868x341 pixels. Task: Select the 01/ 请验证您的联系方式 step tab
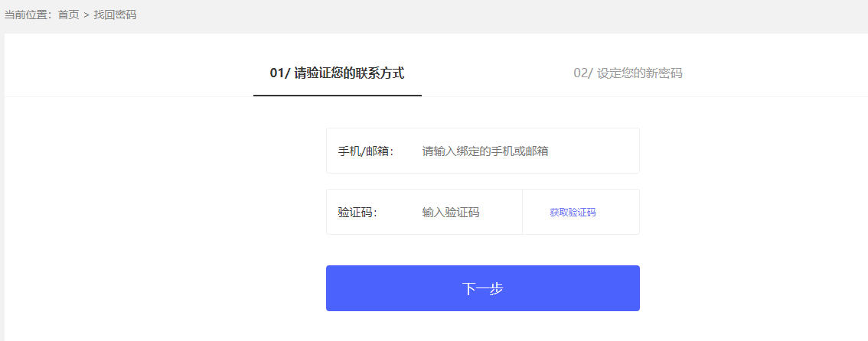tap(337, 73)
